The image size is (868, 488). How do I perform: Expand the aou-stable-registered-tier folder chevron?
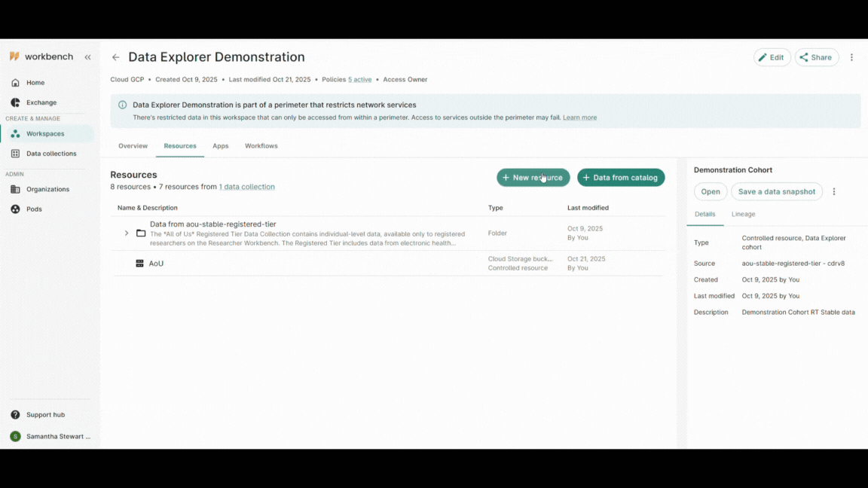[127, 233]
